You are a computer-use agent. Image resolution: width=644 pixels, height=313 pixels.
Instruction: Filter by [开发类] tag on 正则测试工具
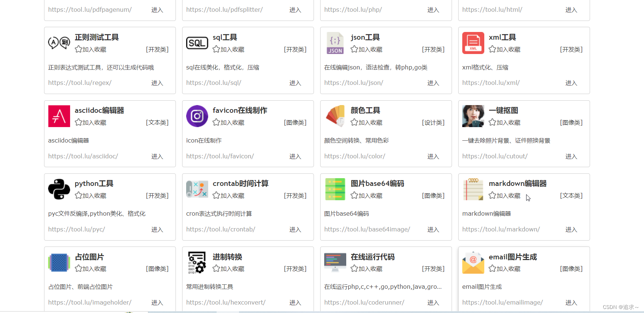click(157, 49)
